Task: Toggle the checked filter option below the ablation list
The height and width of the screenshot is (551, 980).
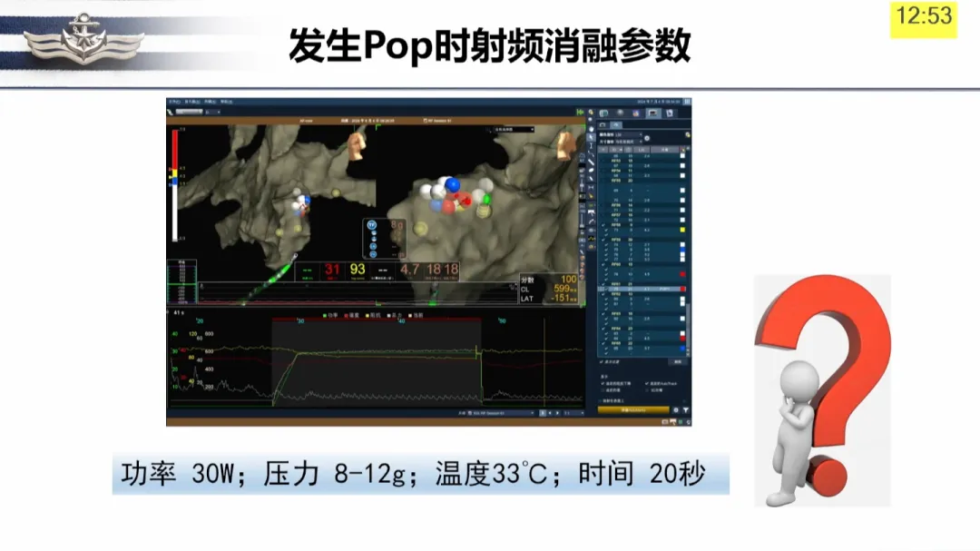Action: coord(602,361)
